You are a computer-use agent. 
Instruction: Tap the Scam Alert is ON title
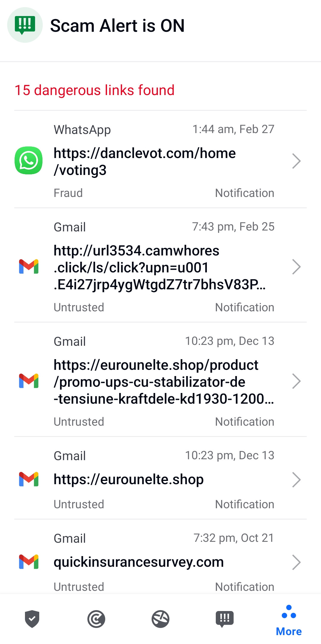tap(117, 26)
